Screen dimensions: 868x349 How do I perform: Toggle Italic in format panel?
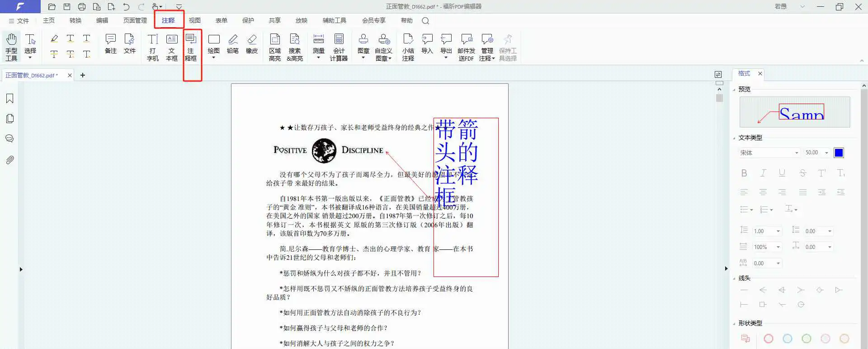pyautogui.click(x=763, y=173)
